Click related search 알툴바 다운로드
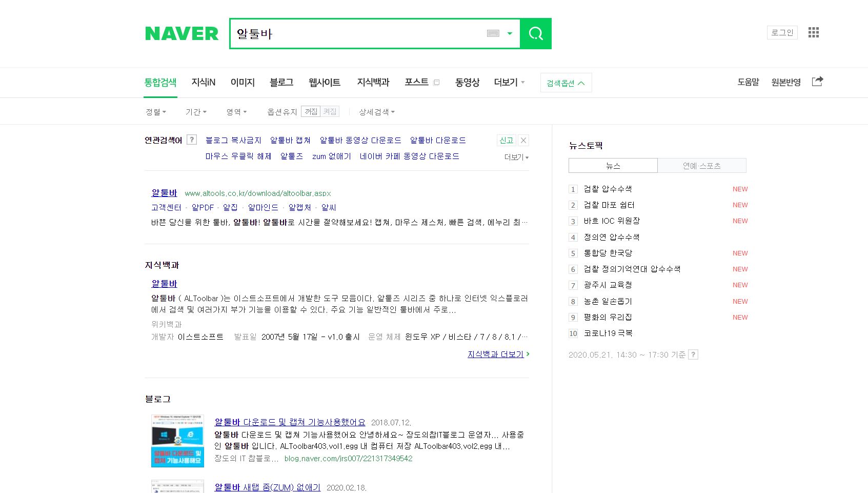The image size is (868, 493). [x=438, y=140]
